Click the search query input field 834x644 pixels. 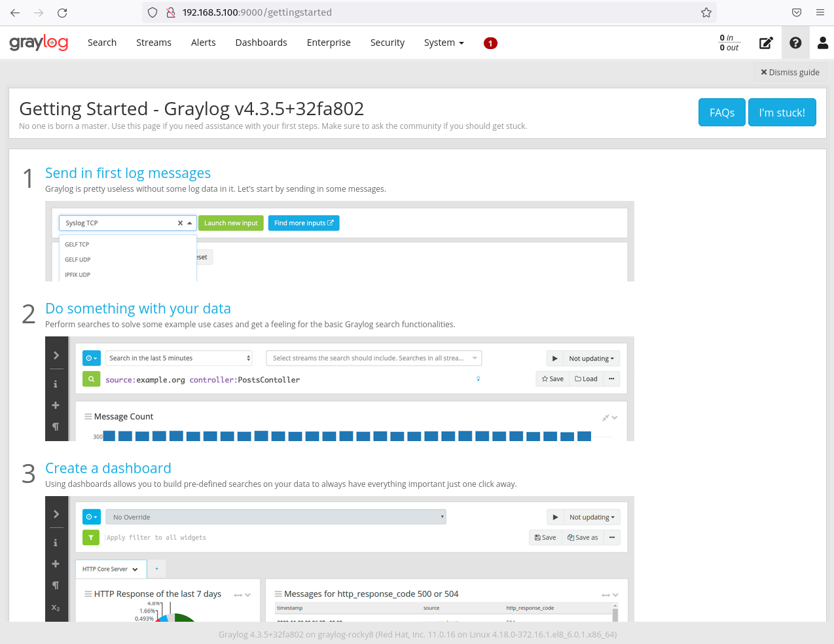click(293, 380)
